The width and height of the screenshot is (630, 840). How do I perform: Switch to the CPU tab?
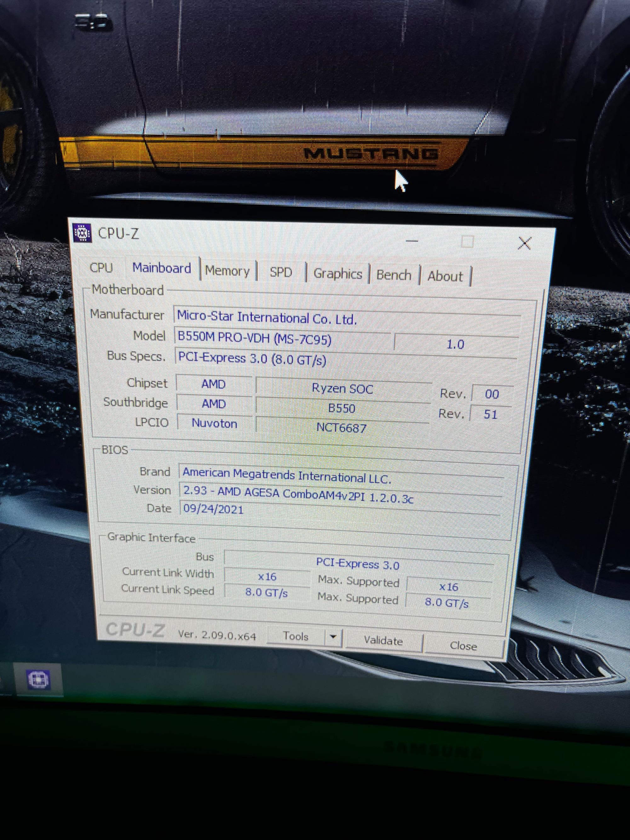[101, 267]
